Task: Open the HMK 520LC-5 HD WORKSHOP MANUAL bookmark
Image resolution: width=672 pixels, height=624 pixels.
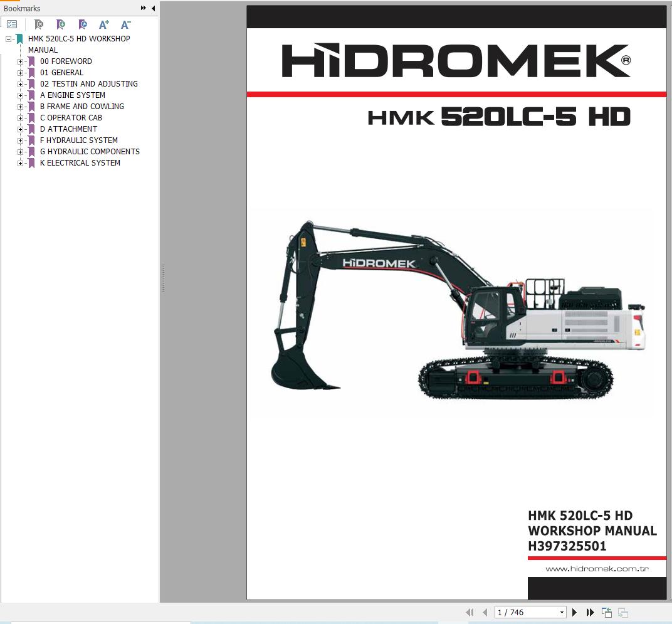Action: click(x=79, y=44)
